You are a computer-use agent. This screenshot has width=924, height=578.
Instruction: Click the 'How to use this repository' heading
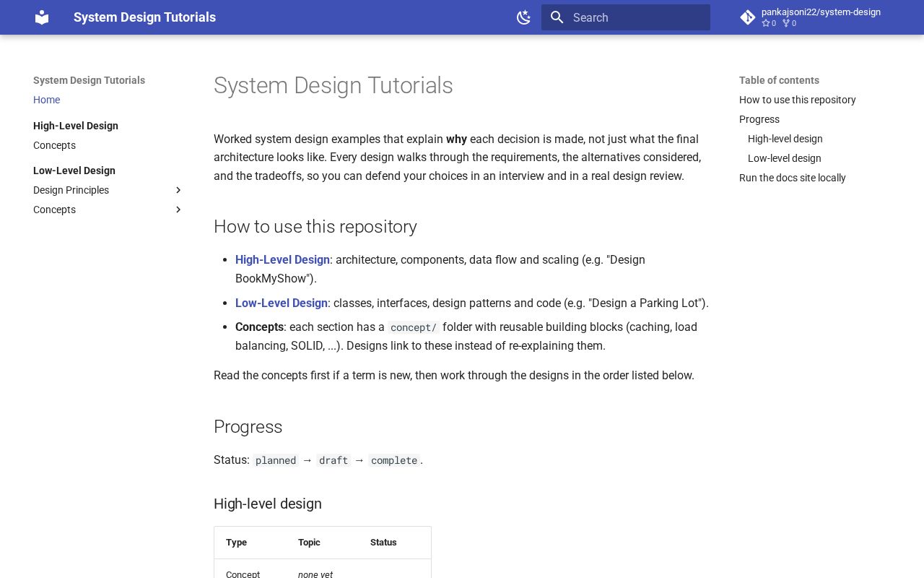(315, 227)
